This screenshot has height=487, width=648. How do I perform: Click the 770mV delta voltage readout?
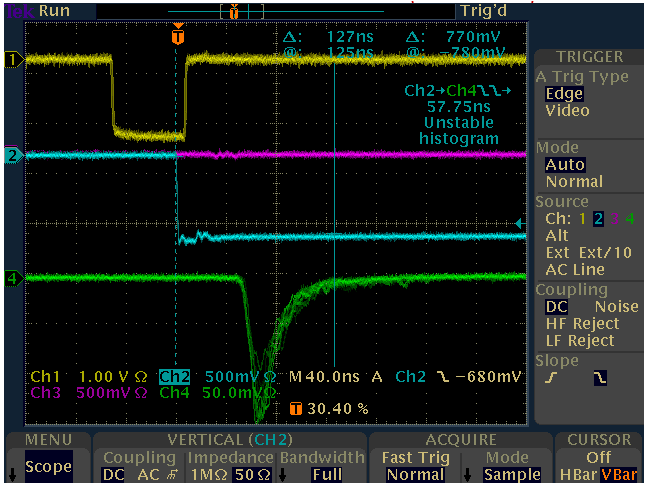tap(473, 37)
